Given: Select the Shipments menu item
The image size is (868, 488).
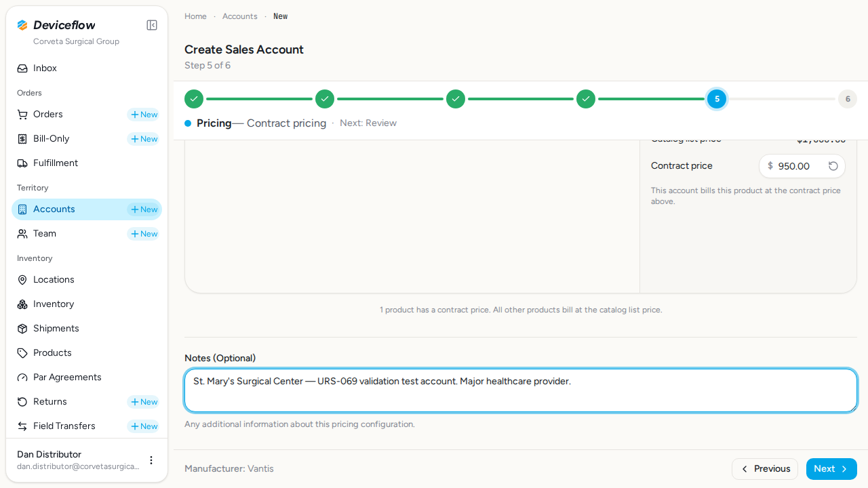Looking at the screenshot, I should [x=87, y=329].
